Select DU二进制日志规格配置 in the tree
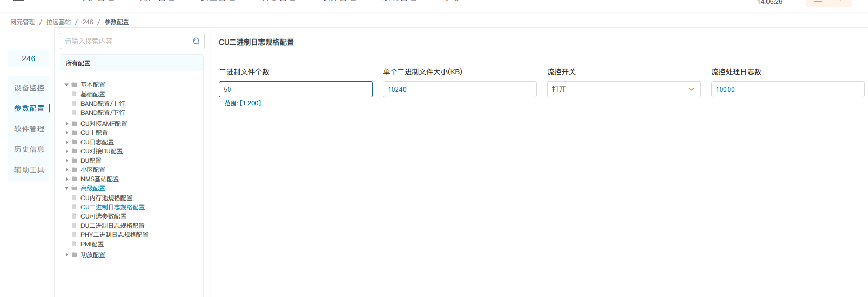The height and width of the screenshot is (297, 868). click(x=112, y=226)
